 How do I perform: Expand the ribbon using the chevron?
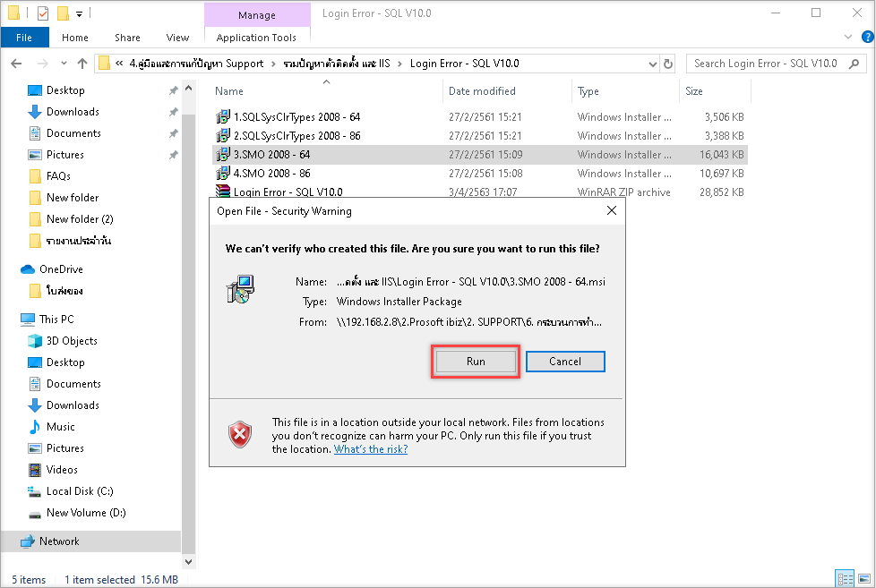[x=847, y=38]
